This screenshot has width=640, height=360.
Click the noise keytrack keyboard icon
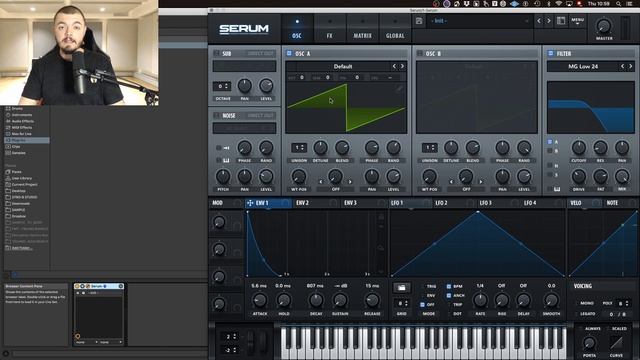point(226,160)
